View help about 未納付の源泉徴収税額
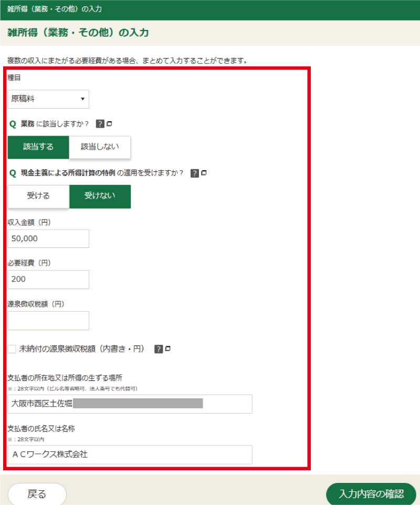This screenshot has width=420, height=505. (x=158, y=348)
